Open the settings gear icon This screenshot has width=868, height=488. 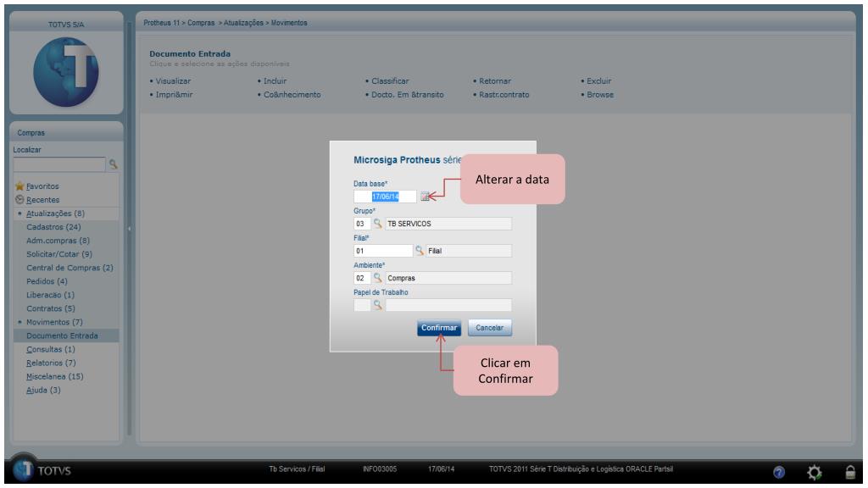[815, 472]
